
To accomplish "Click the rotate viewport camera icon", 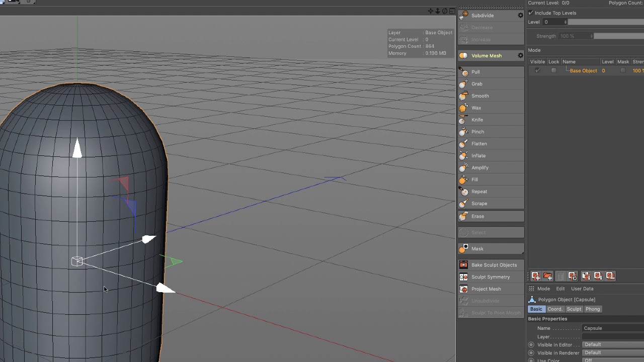I will 445,11.
